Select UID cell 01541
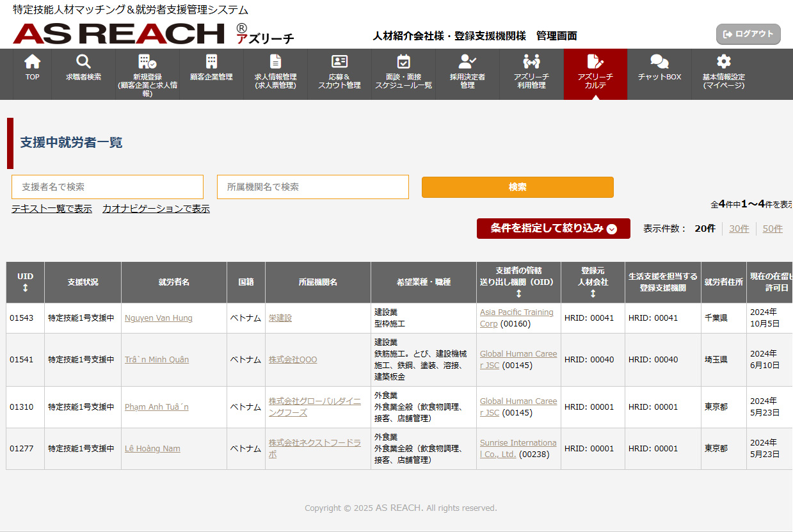The width and height of the screenshot is (793, 532). coord(26,360)
